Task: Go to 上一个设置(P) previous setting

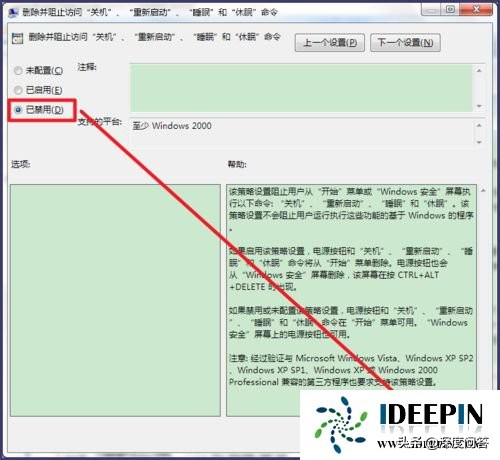Action: [330, 43]
